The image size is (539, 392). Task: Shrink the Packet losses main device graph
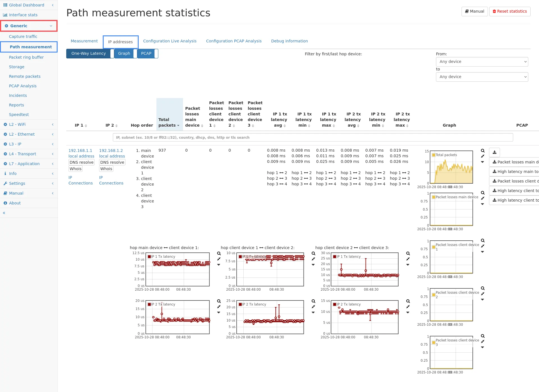[483, 198]
